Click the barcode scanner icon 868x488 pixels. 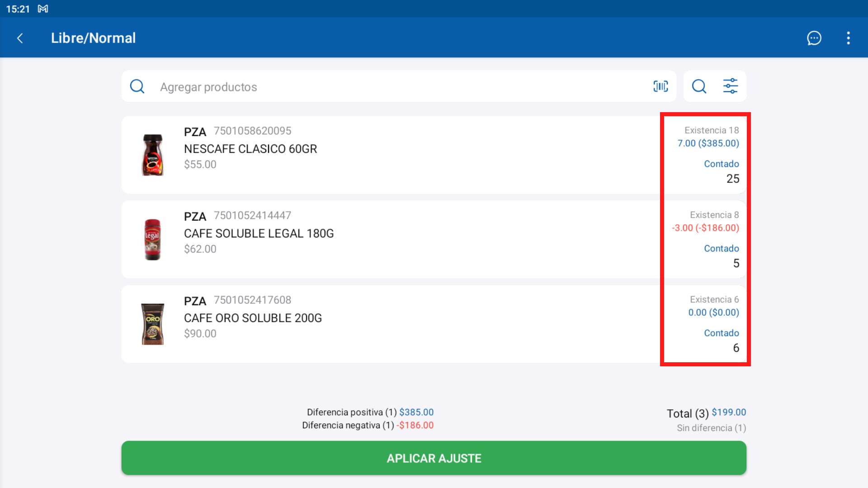click(660, 86)
